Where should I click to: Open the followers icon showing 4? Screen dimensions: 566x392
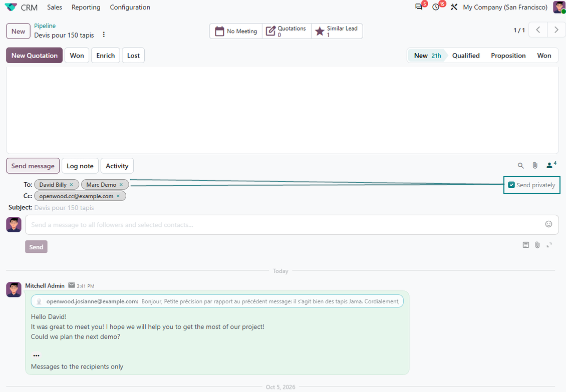551,165
